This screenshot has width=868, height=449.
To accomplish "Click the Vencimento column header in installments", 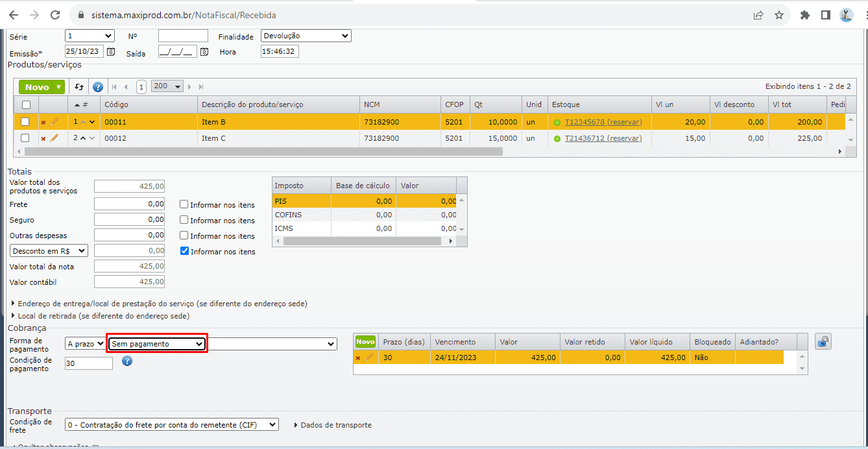I will tap(455, 342).
